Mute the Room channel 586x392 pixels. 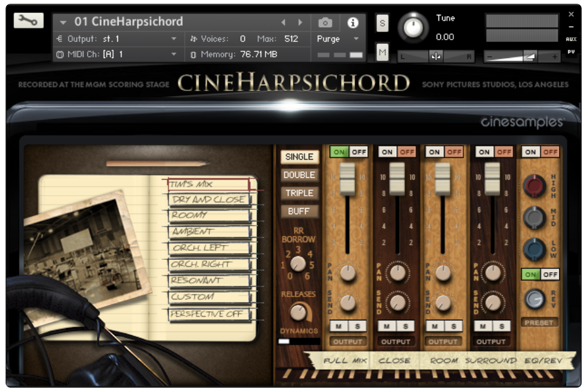435,326
